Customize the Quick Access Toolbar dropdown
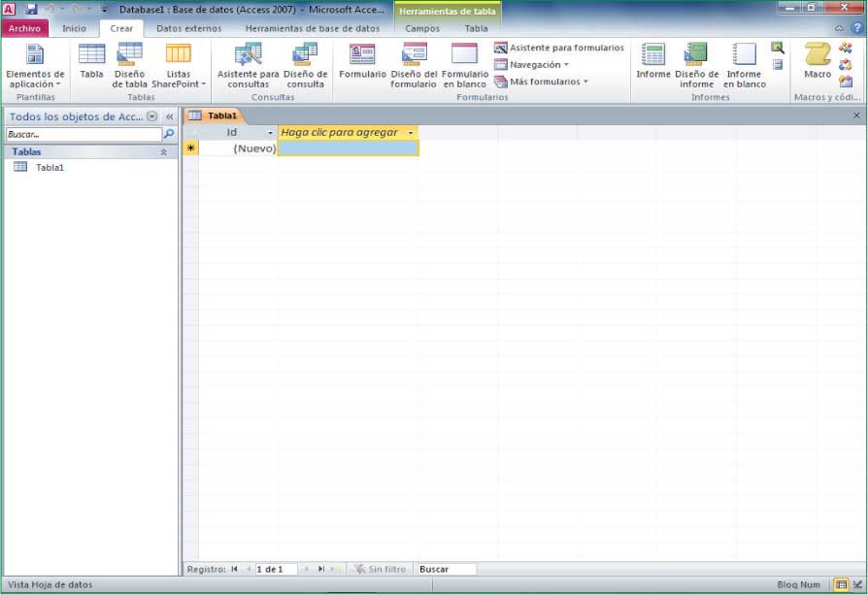Screen dimensions: 868x595 point(104,10)
